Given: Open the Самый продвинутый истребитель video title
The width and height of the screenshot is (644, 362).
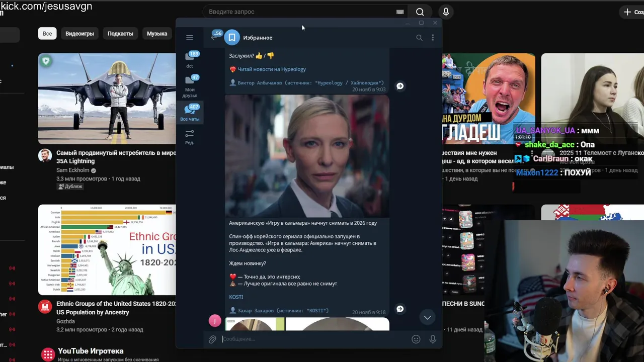Looking at the screenshot, I should coord(116,157).
